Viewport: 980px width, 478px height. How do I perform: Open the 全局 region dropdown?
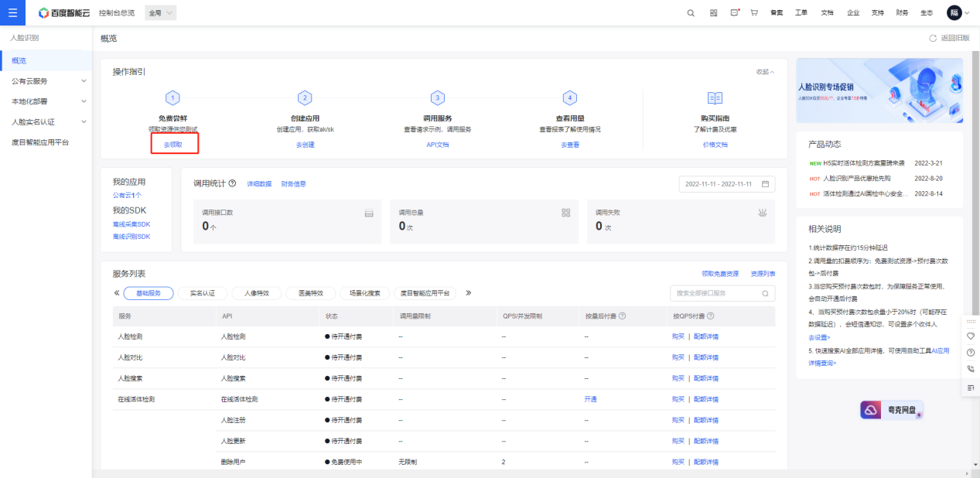pos(160,13)
